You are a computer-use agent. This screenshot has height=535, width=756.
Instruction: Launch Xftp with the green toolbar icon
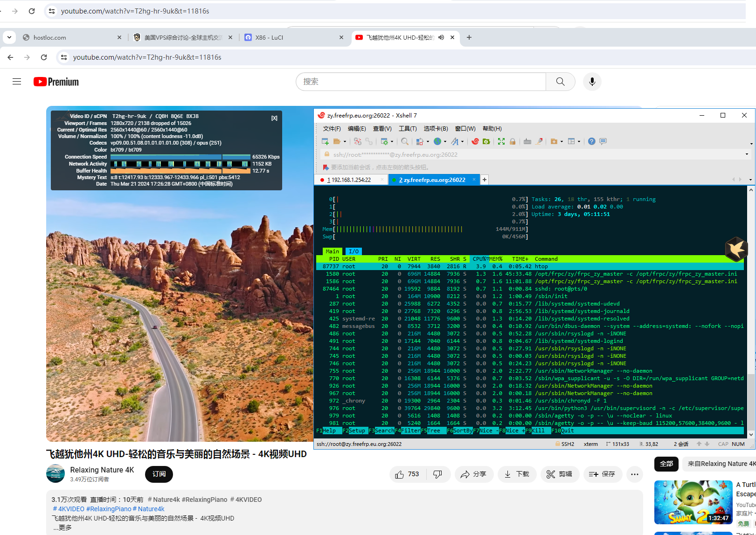486,141
